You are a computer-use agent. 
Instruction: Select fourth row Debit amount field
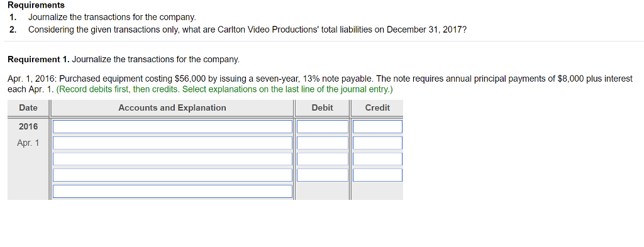pyautogui.click(x=323, y=175)
